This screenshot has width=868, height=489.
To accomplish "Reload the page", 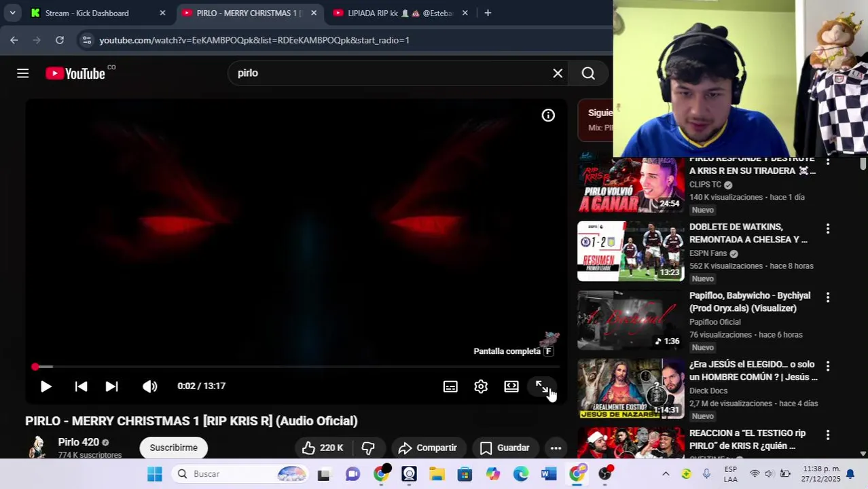I will pyautogui.click(x=60, y=40).
